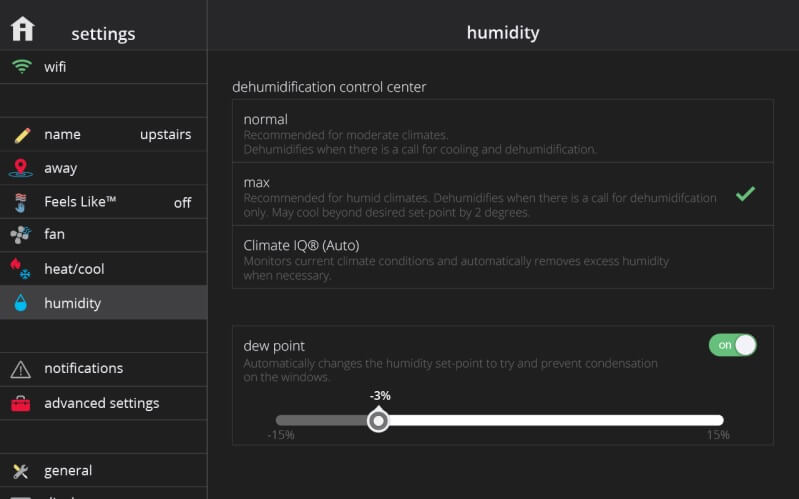Select the max dehumidification option
Image resolution: width=799 pixels, height=499 pixels.
(x=503, y=194)
